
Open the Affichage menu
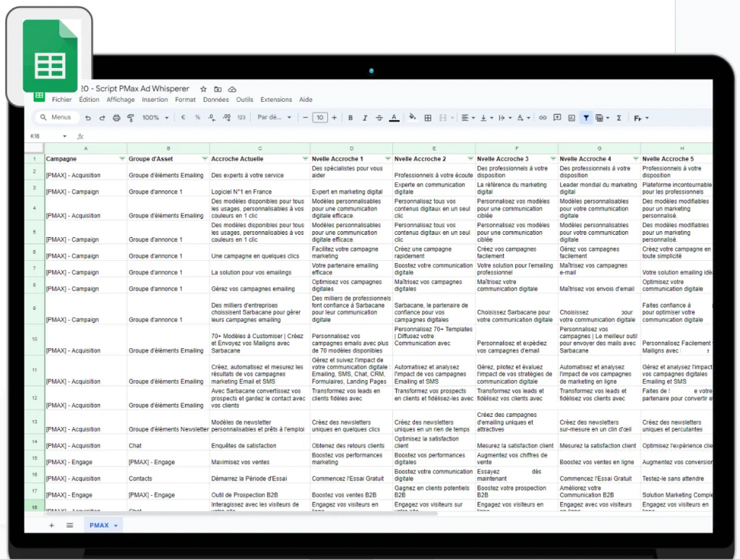121,100
